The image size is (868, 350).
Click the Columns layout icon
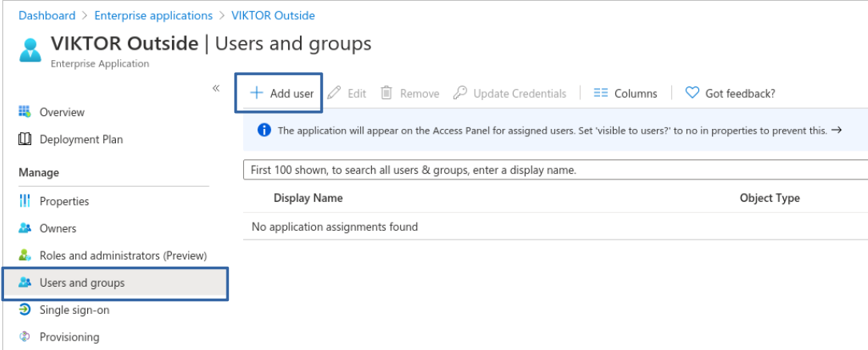(601, 93)
